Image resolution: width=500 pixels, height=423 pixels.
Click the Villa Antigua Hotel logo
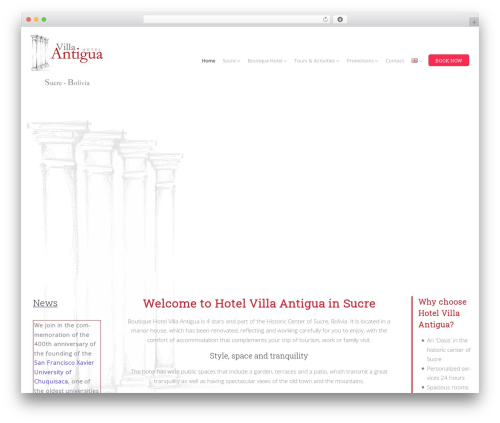pos(67,53)
